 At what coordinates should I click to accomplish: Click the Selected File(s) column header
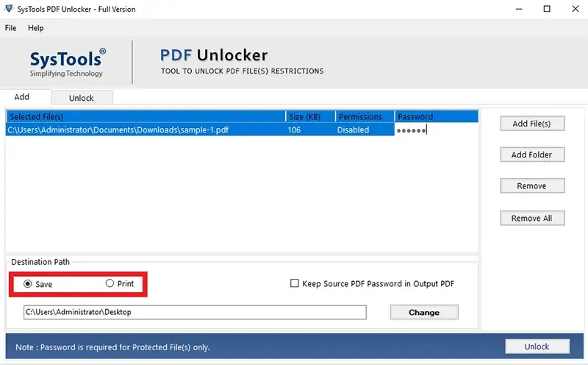click(x=146, y=117)
